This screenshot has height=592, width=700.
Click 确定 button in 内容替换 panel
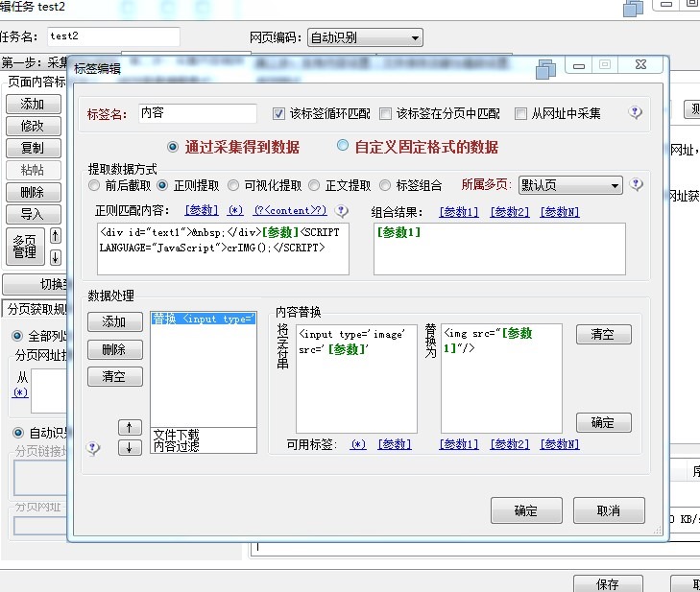pyautogui.click(x=604, y=422)
